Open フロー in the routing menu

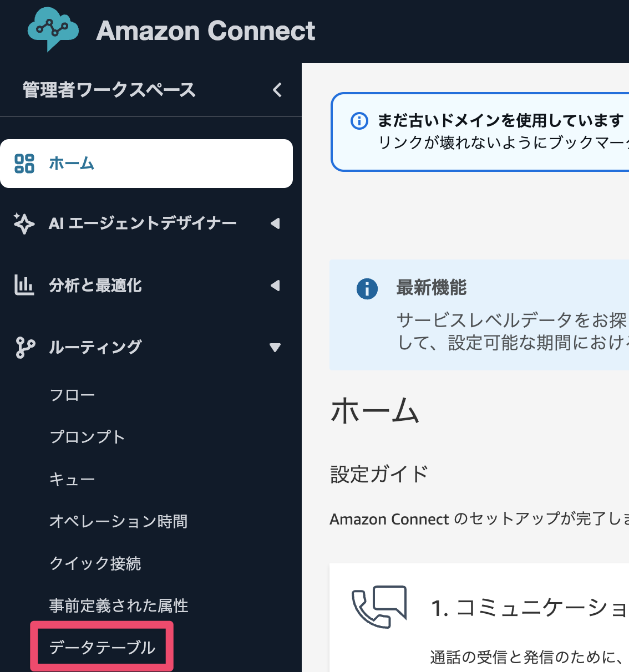point(72,395)
